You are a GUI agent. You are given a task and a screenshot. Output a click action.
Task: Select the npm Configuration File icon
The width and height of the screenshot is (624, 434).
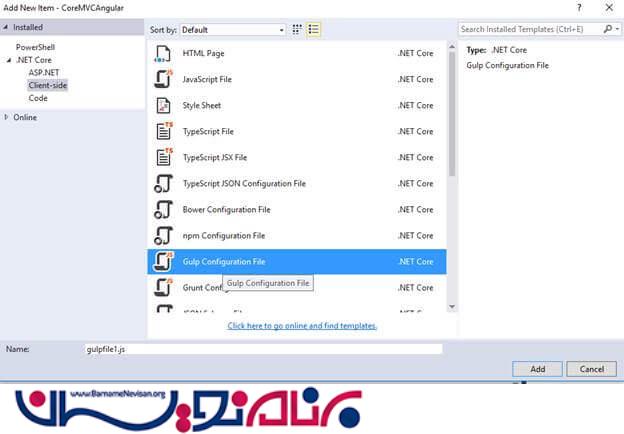[x=163, y=235]
